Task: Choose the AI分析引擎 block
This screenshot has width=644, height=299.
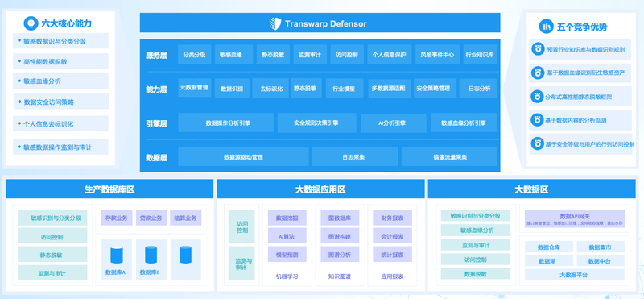Action: [394, 123]
